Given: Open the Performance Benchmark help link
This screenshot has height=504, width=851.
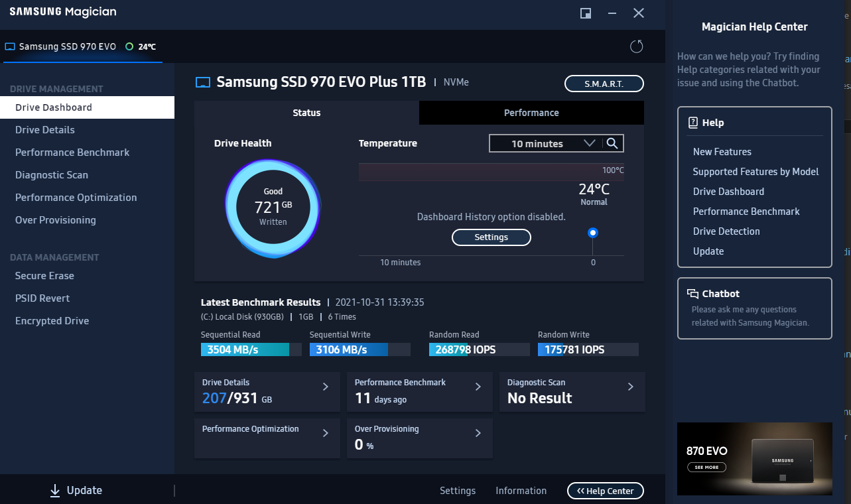Looking at the screenshot, I should (x=746, y=212).
